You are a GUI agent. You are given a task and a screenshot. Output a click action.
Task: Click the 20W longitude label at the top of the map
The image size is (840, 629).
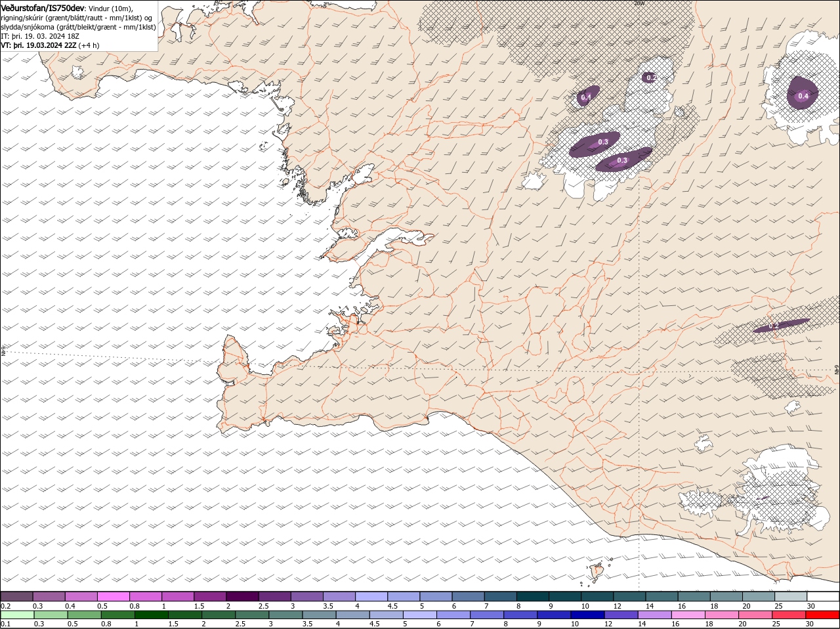point(640,3)
